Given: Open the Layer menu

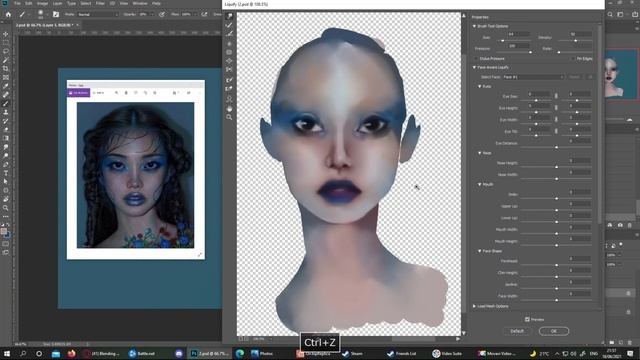Looking at the screenshot, I should click(x=58, y=3).
